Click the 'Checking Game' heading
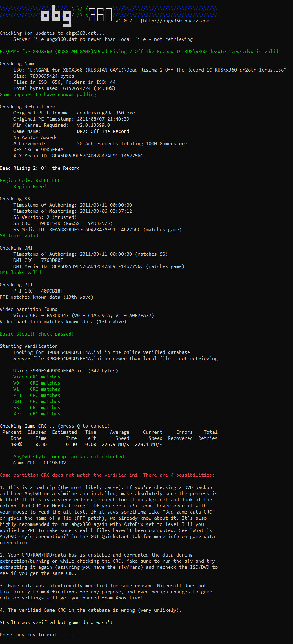 [x=18, y=64]
